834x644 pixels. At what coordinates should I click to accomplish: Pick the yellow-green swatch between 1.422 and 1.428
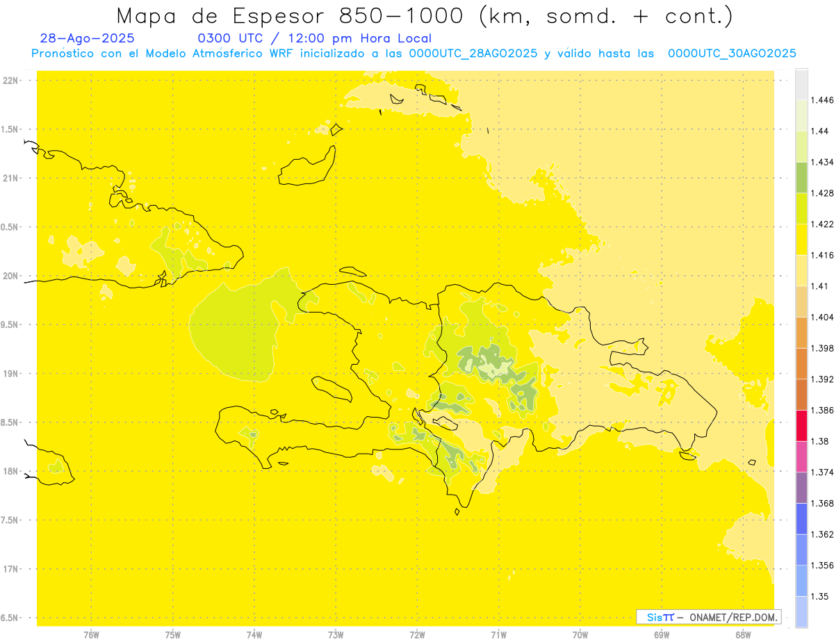pos(801,208)
